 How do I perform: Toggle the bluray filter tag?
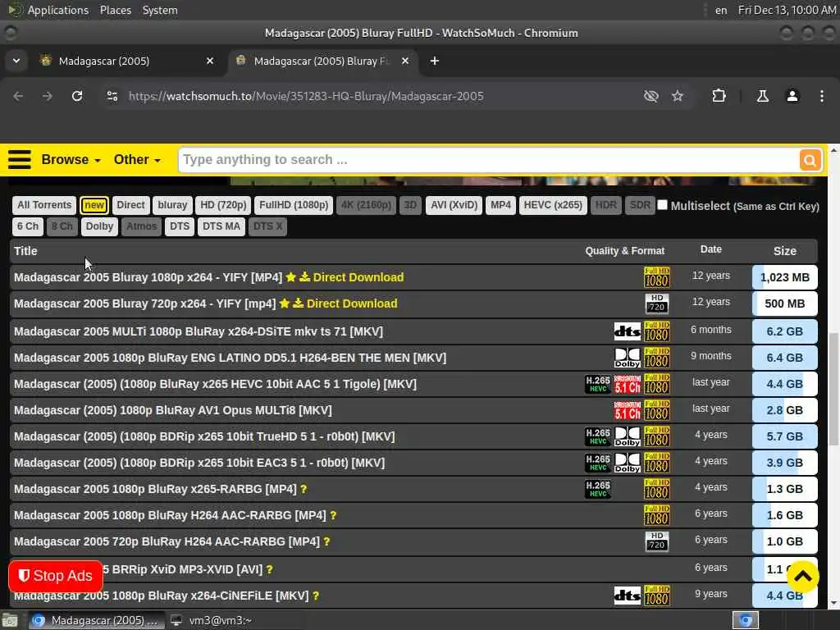[x=172, y=205]
